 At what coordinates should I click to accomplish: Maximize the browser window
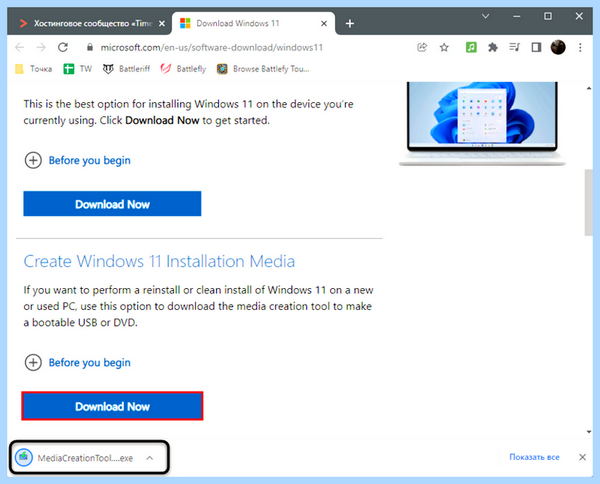(548, 16)
